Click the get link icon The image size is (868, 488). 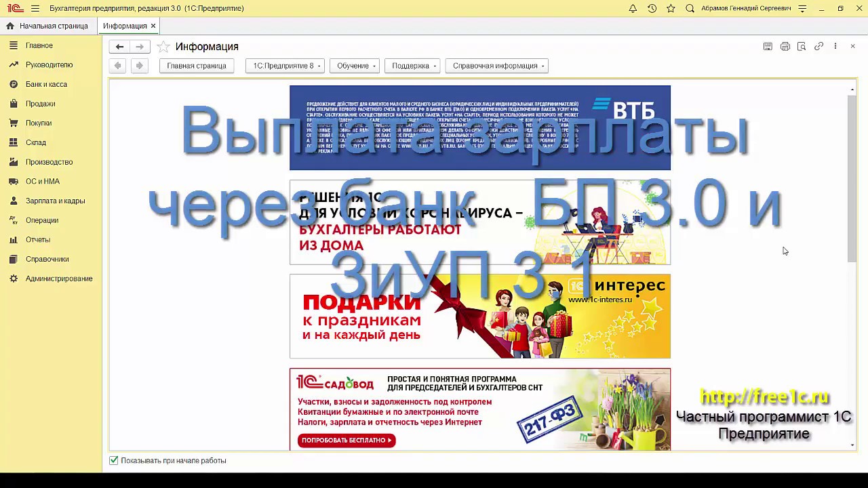tap(818, 46)
